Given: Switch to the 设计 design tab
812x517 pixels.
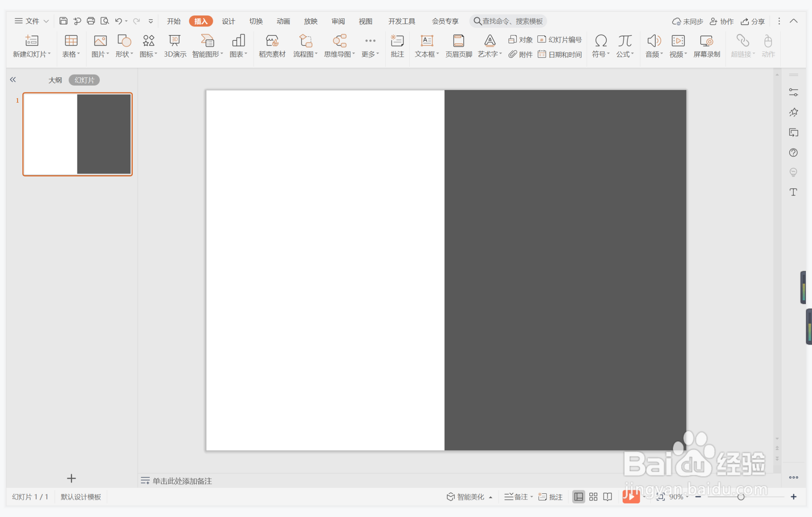Looking at the screenshot, I should (228, 21).
